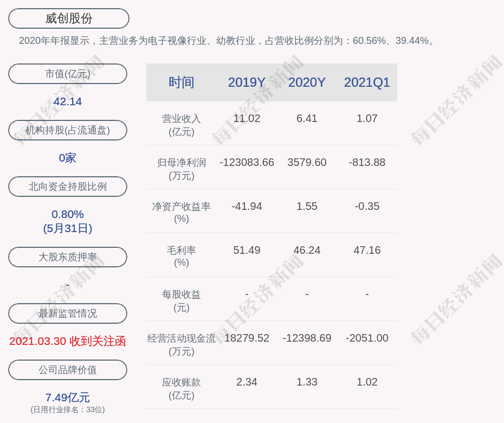Image resolution: width=504 pixels, height=423 pixels.
Task: Click the 净资产收益率(%) row label
Action: (x=182, y=213)
